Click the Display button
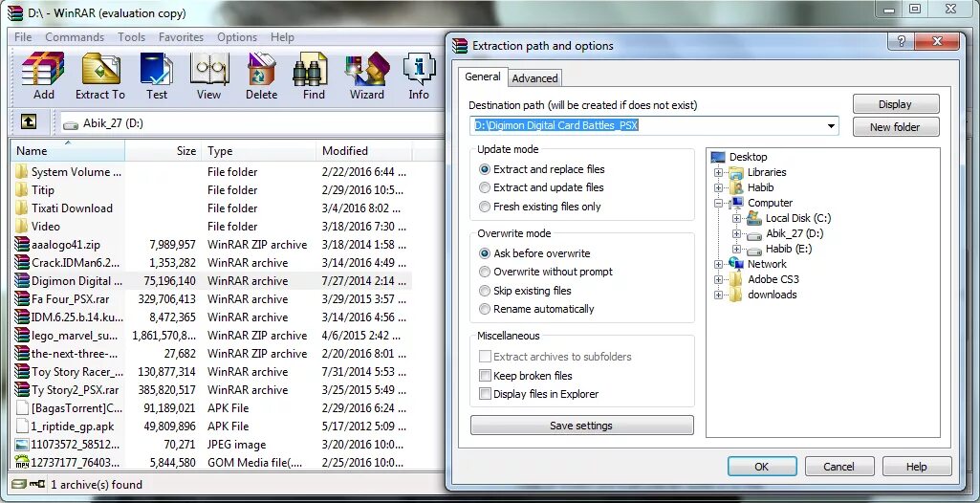The height and width of the screenshot is (503, 980). pyautogui.click(x=895, y=104)
